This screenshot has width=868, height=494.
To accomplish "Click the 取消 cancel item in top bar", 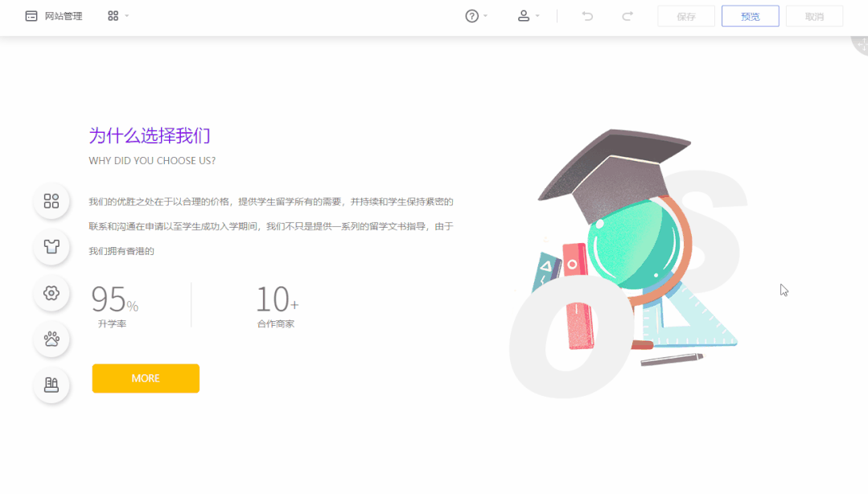I will pos(814,15).
